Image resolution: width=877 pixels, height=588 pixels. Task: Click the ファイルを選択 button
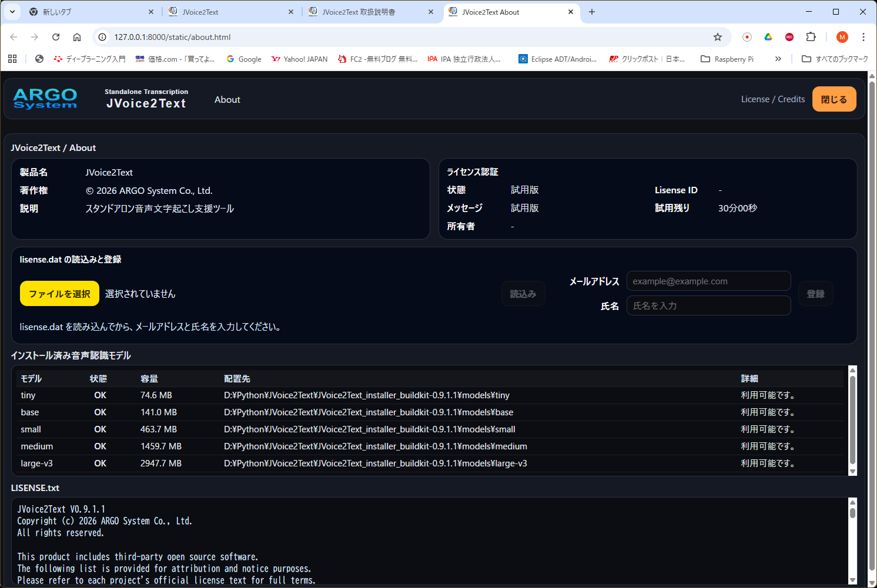point(59,294)
